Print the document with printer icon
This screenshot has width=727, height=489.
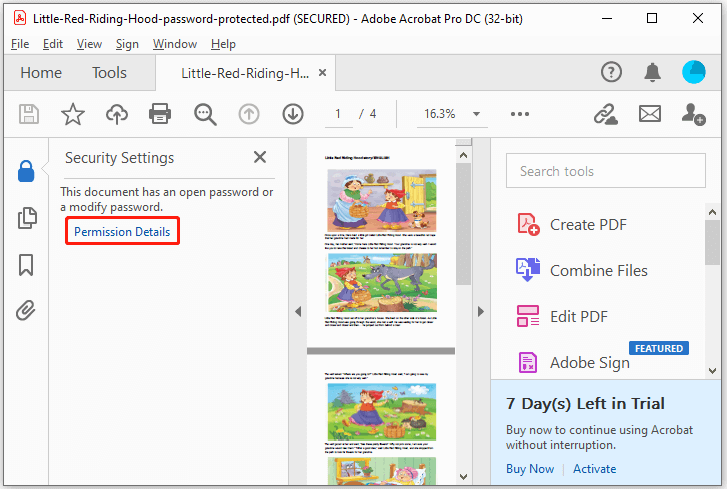[x=160, y=114]
